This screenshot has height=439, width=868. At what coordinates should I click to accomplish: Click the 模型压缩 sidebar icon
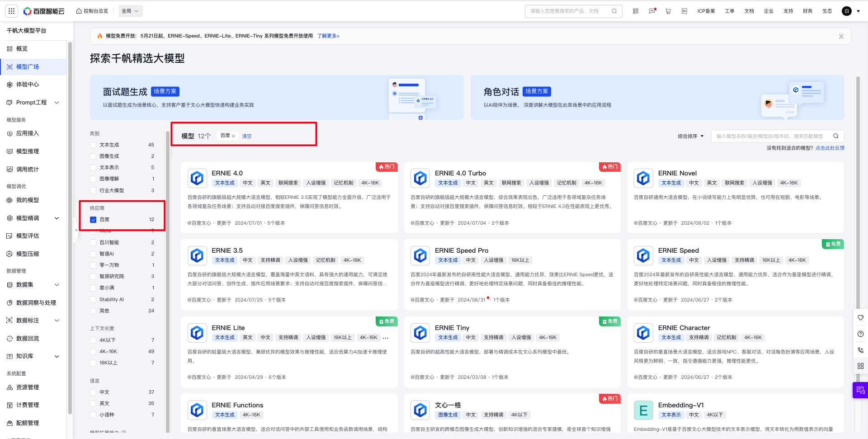coord(9,254)
